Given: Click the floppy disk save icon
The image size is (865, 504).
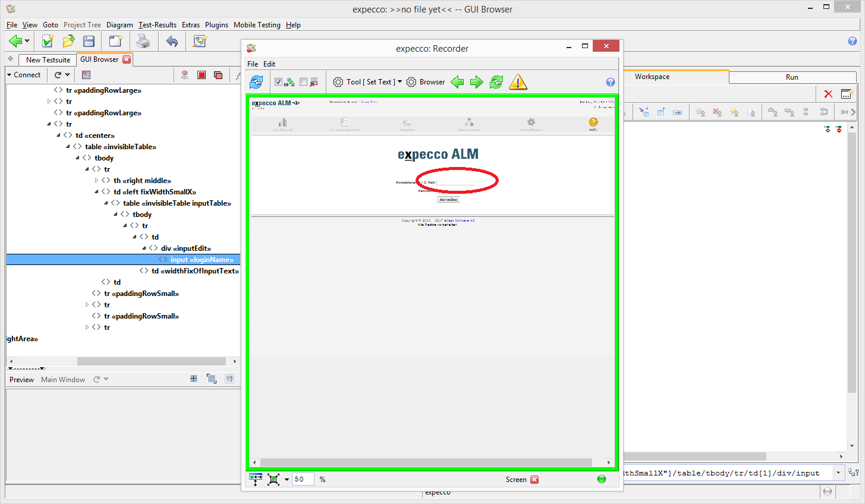Looking at the screenshot, I should [89, 41].
